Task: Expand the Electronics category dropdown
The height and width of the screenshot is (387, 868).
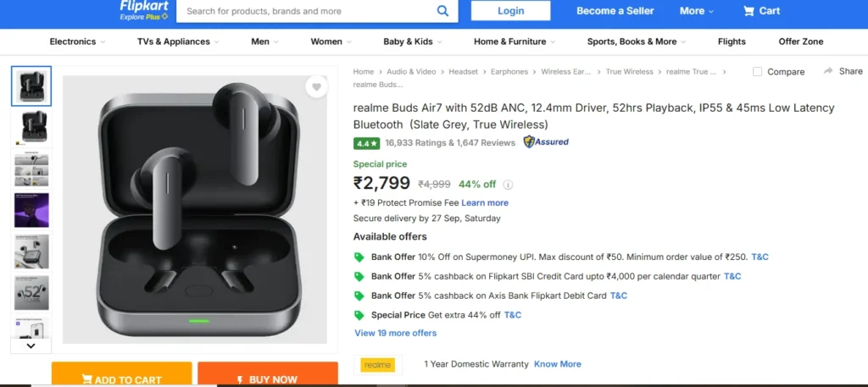Action: tap(77, 41)
